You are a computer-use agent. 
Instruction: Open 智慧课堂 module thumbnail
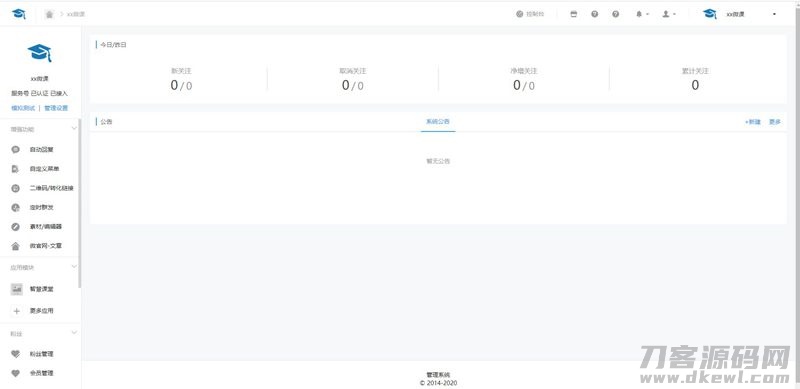click(17, 289)
